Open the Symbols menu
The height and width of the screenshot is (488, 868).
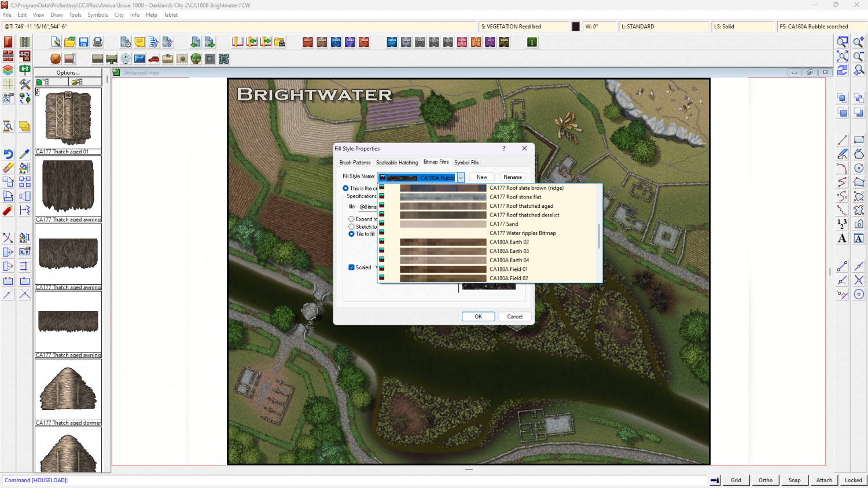pos(98,15)
